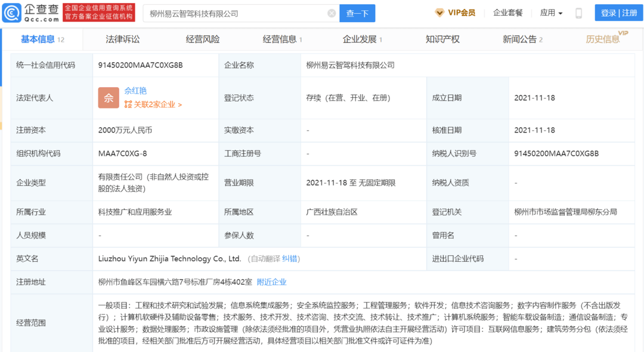Click the 2021-11-18 至 无固定期限 business term
Screen dimensions: 644x352
click(351, 183)
